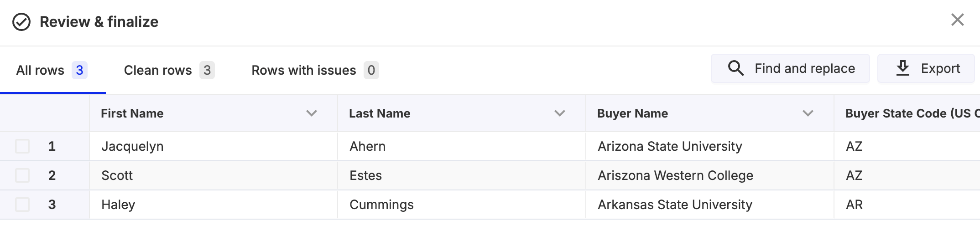Click the download arrow export icon
Image resolution: width=980 pixels, height=246 pixels.
(x=902, y=68)
